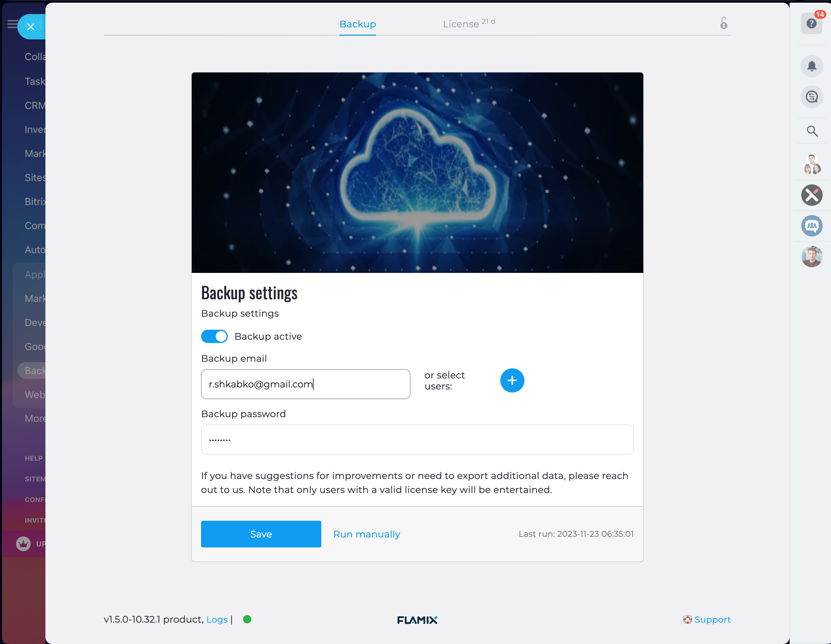Focus the Backup password field

[417, 439]
